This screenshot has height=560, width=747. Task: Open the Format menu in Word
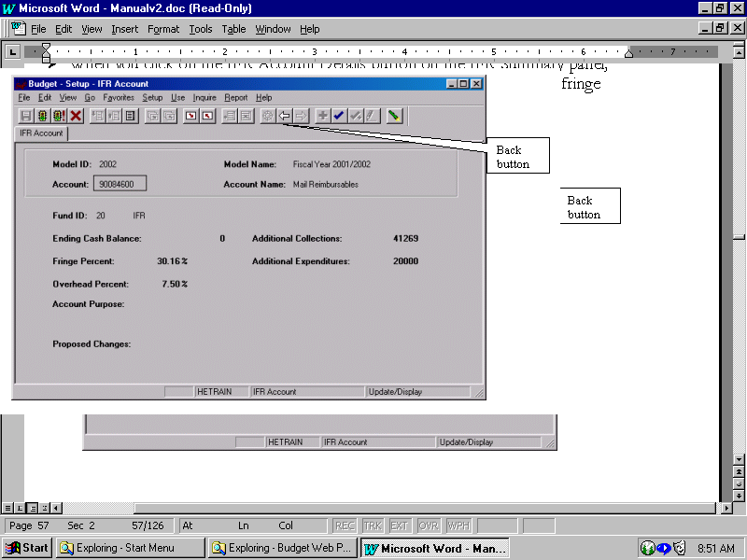pos(163,29)
